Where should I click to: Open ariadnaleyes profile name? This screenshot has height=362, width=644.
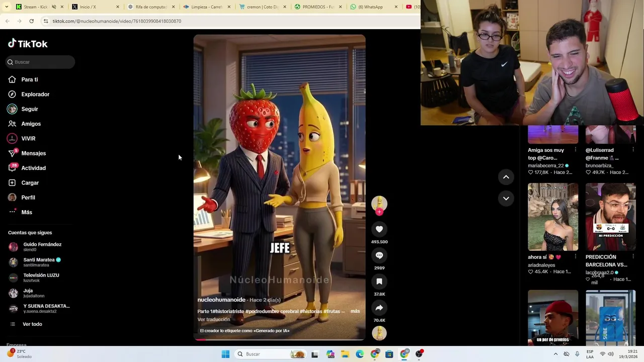coord(541,265)
